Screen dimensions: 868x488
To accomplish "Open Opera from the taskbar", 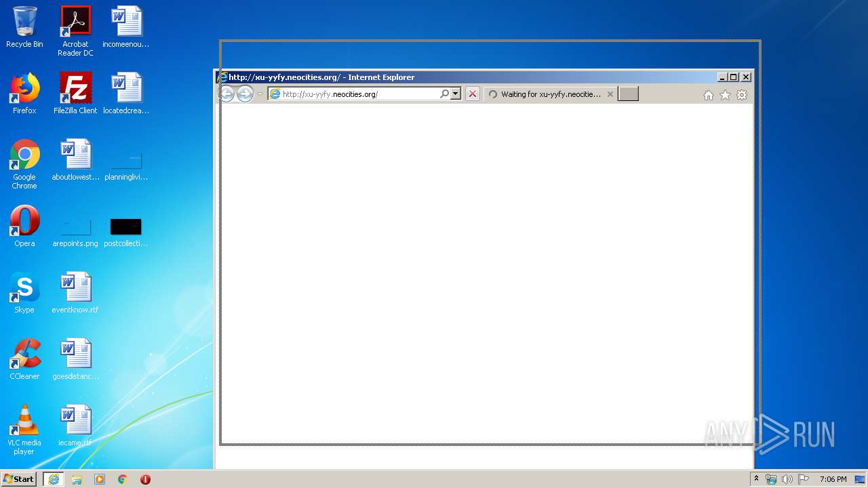I will (x=145, y=479).
